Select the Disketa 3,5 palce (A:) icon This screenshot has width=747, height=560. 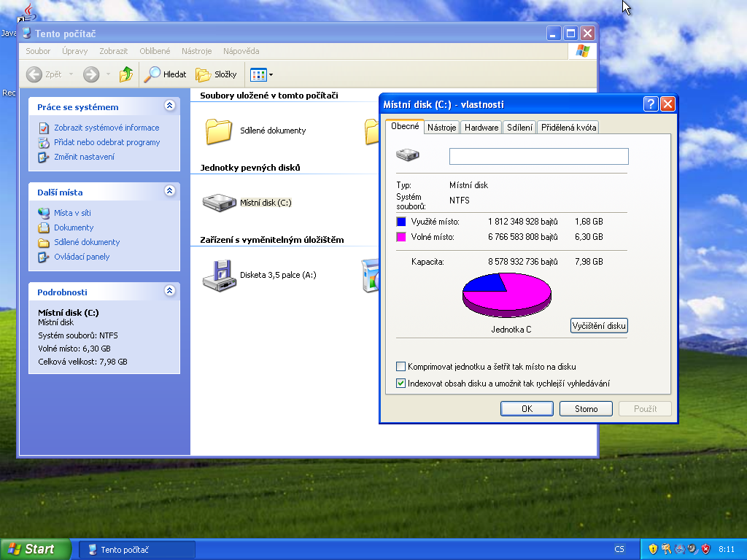(x=218, y=275)
